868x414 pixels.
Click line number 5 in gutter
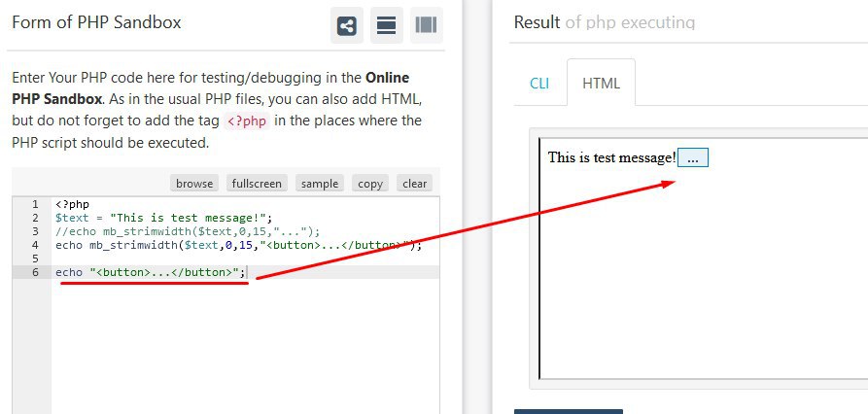click(x=35, y=259)
